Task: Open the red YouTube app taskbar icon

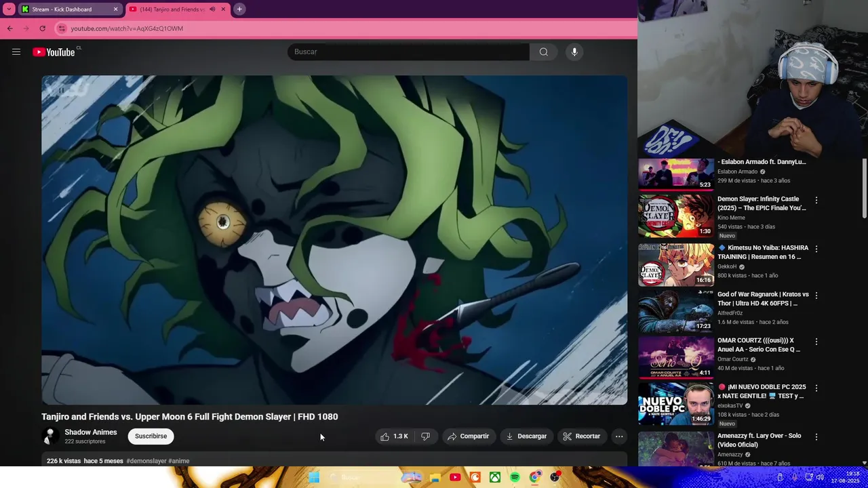Action: tap(455, 477)
